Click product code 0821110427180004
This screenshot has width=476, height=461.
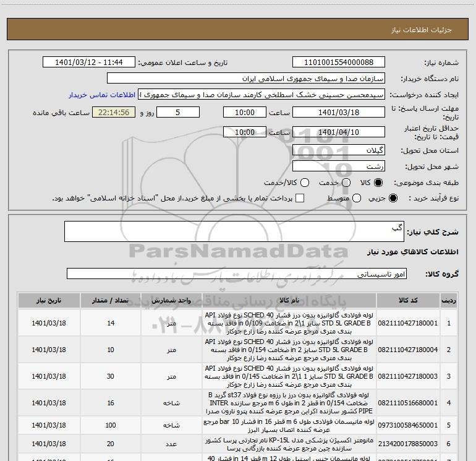click(x=408, y=350)
